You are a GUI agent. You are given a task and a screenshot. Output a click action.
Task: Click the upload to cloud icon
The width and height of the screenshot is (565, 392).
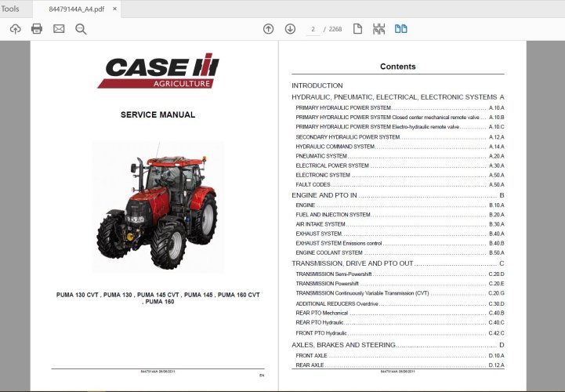pos(15,29)
